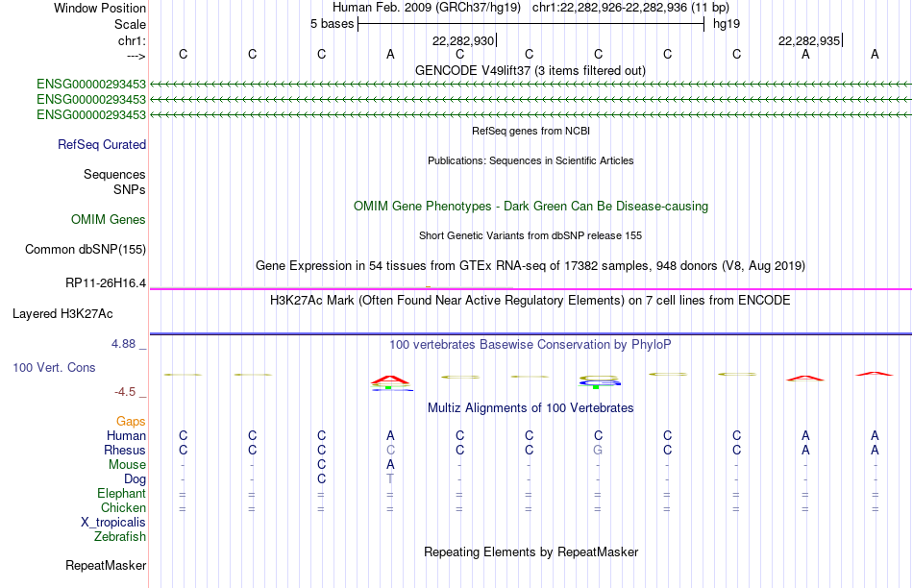
Task: Select the Dog species row label
Action: click(x=136, y=479)
